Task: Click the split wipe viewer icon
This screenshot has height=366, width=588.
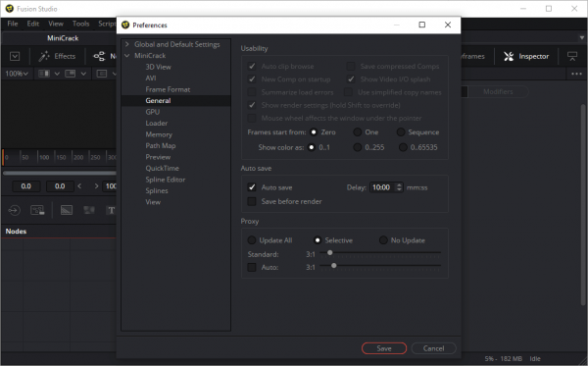Action: click(x=44, y=74)
